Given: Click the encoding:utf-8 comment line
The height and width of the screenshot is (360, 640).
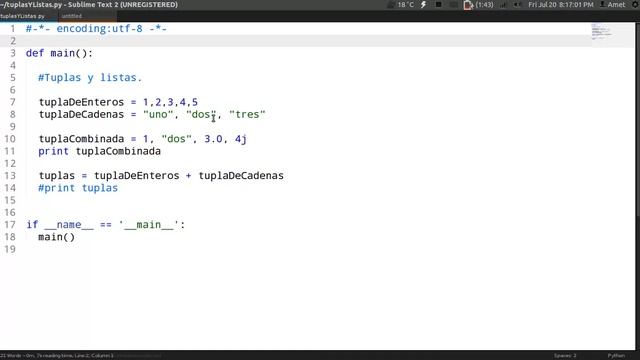Looking at the screenshot, I should [96, 29].
